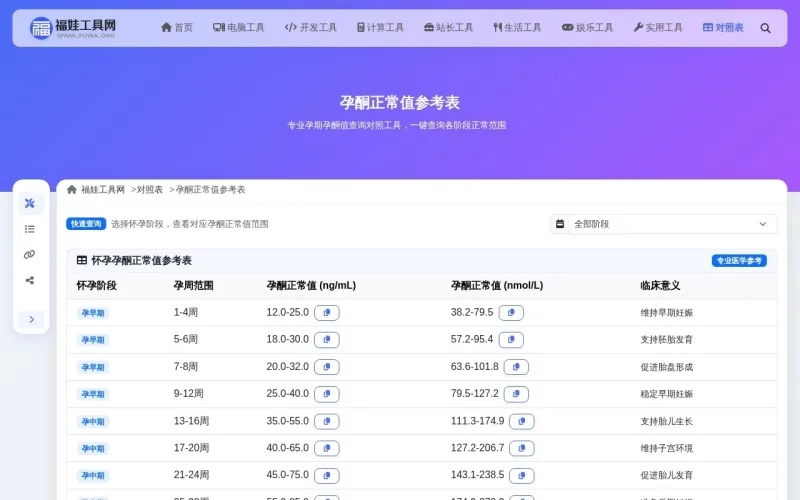Copy ng/mL value 35.0-55.0
Image resolution: width=800 pixels, height=500 pixels.
pos(327,421)
